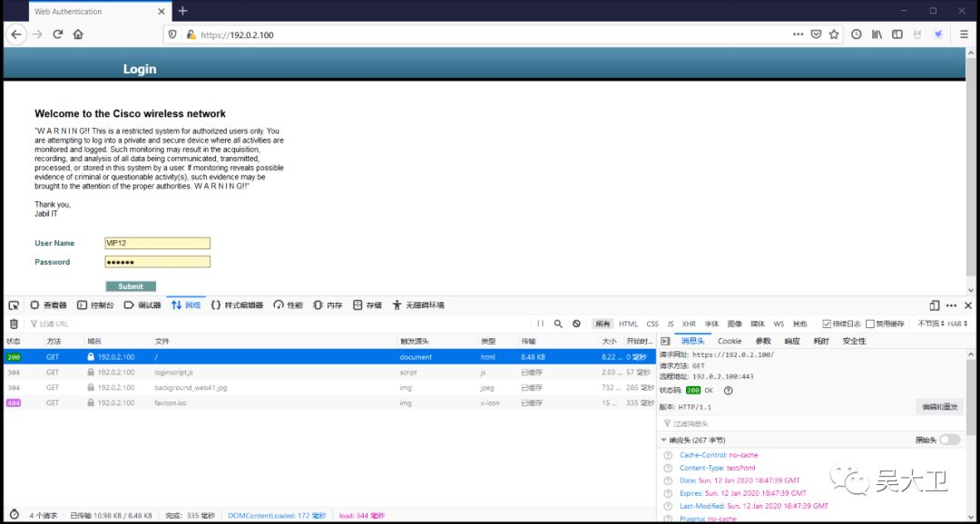The image size is (980, 524).
Task: Focus the 过滤 URL filter box
Action: point(279,324)
